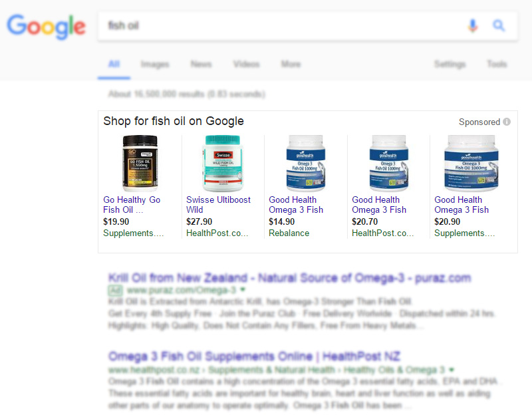Click the $14.90 Good Health product image
Screen dimensions: 532x415
point(306,164)
